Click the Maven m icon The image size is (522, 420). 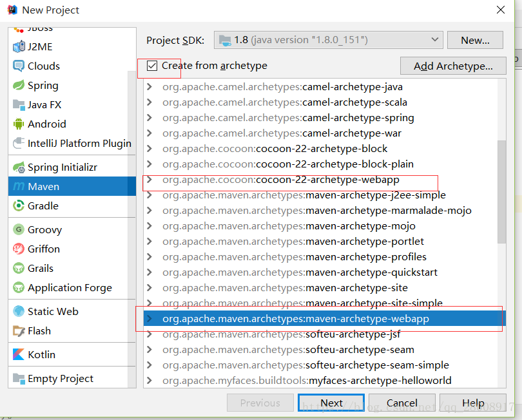pyautogui.click(x=19, y=186)
